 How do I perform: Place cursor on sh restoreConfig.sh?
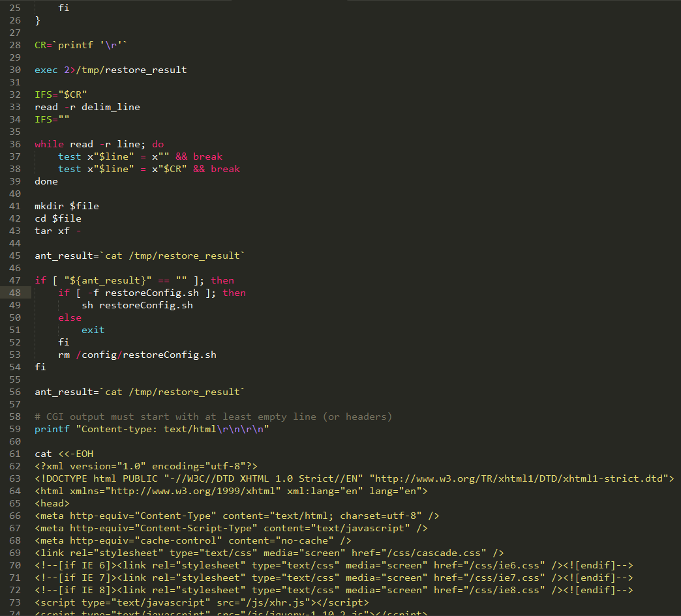(137, 305)
